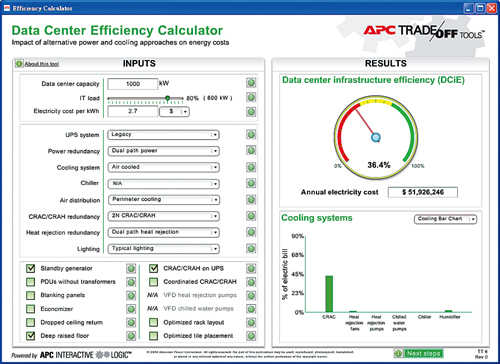
Task: Click info icon next to UPS system
Action: pyautogui.click(x=251, y=135)
